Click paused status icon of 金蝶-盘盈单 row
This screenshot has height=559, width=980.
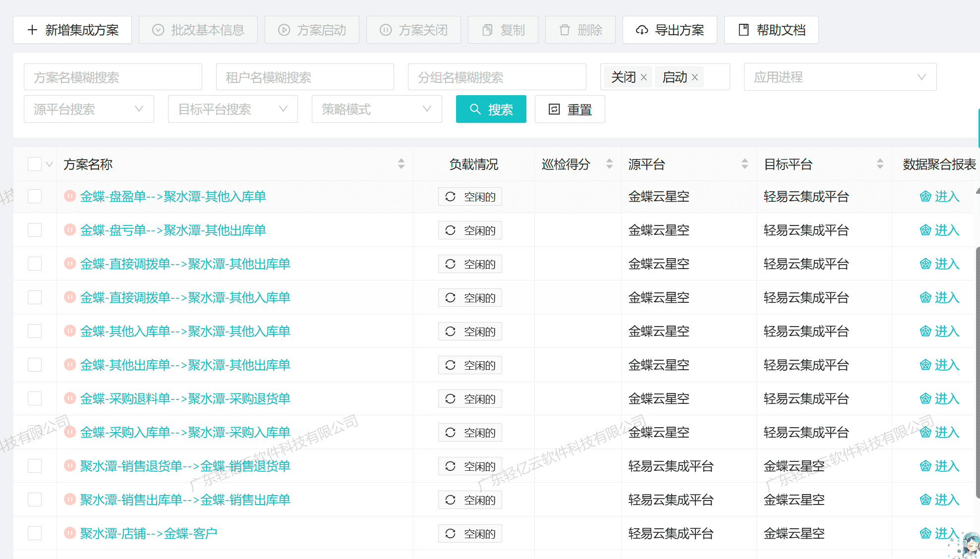click(70, 196)
